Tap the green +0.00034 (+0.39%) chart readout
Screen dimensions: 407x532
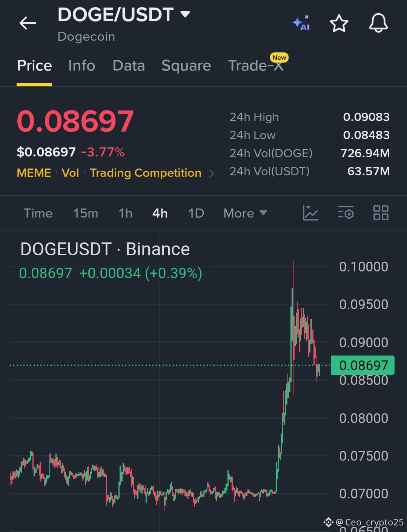(141, 273)
